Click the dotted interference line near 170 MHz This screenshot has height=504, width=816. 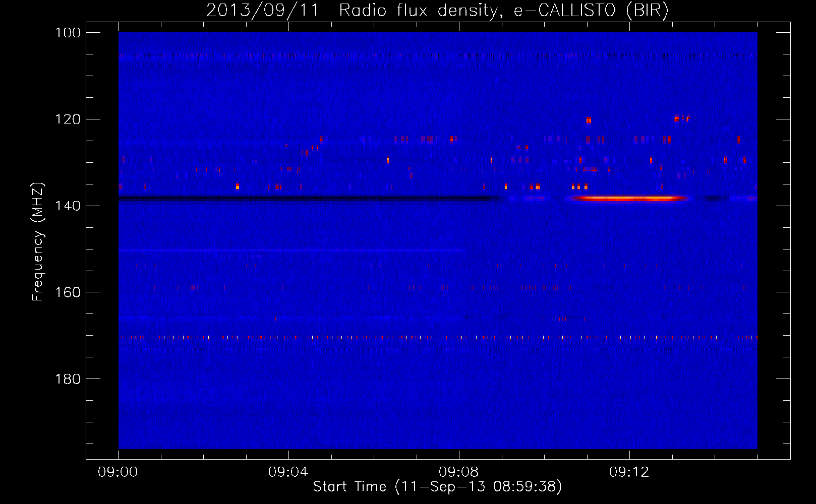click(438, 337)
